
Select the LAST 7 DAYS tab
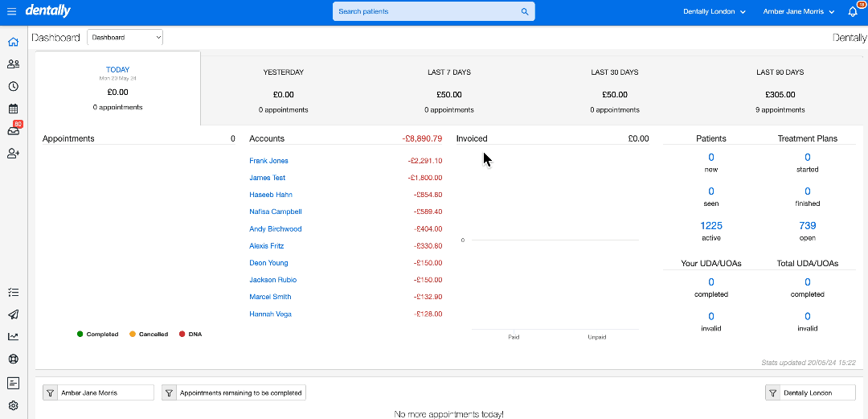tap(449, 90)
